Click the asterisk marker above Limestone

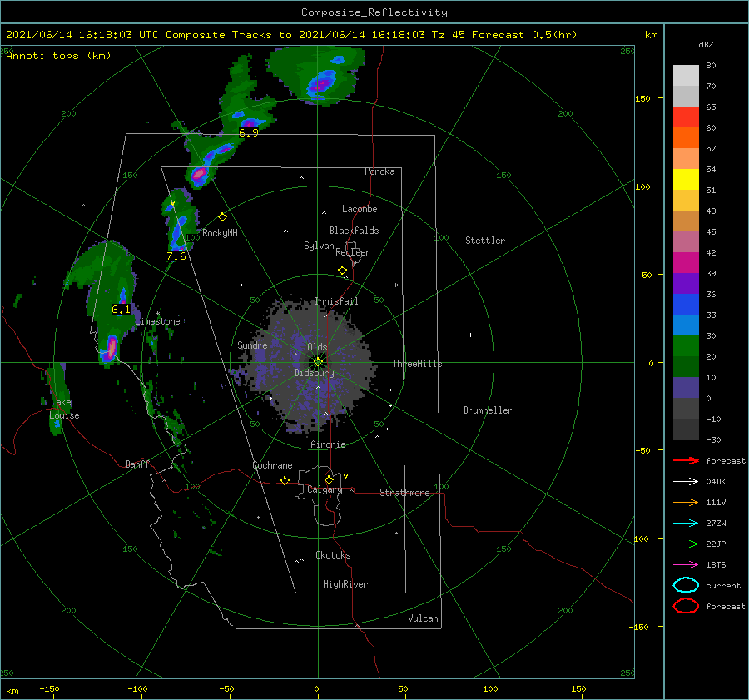click(x=157, y=314)
